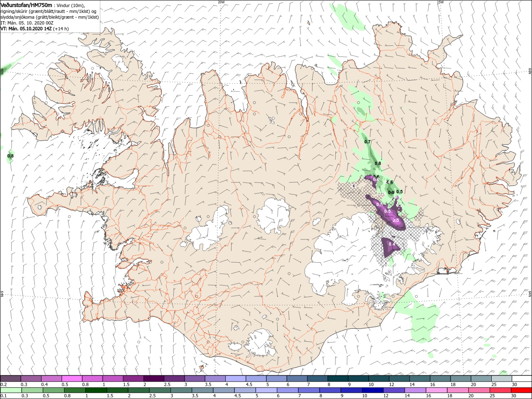Pick the bright pink 0.5 snow legend swatch
532x399 pixels.
(72, 379)
